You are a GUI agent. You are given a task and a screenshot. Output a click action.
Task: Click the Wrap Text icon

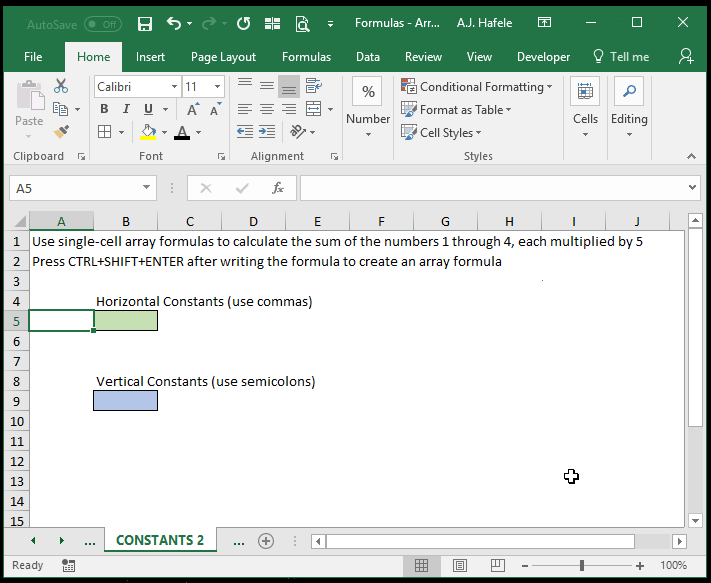click(x=313, y=85)
